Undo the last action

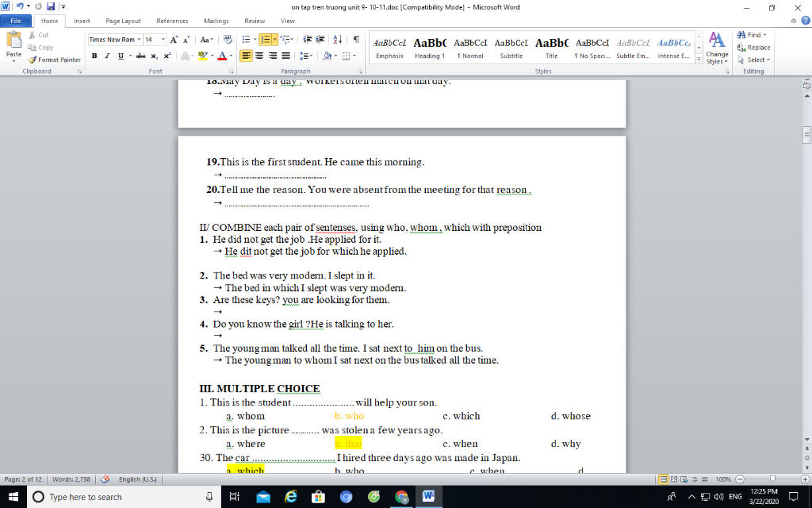(x=20, y=6)
